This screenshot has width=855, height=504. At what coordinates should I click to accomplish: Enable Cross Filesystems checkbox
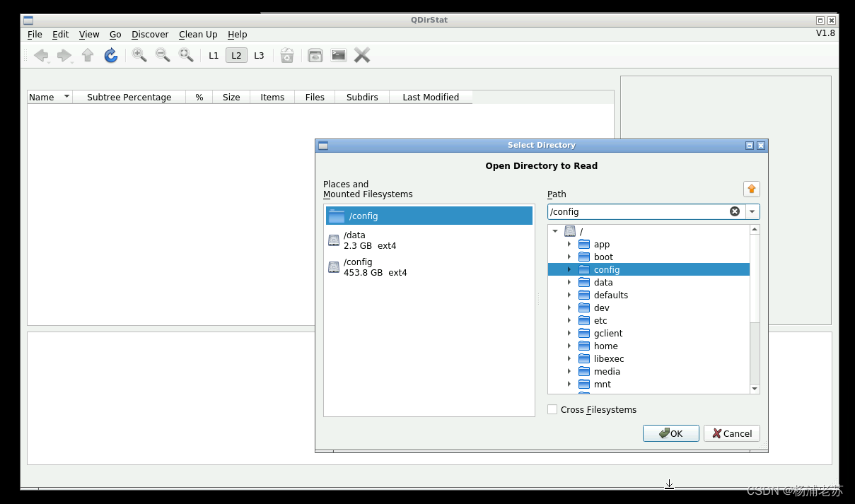coord(552,409)
